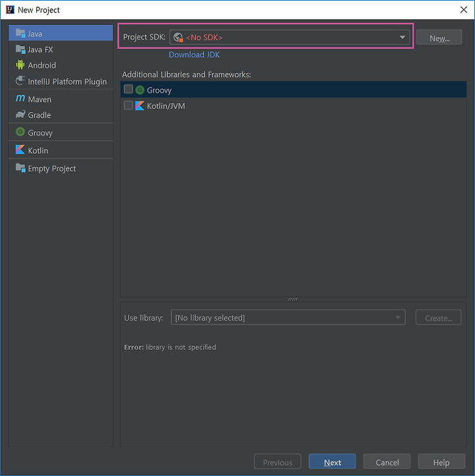This screenshot has width=475, height=476.
Task: Open the Use library dropdown
Action: click(x=288, y=318)
